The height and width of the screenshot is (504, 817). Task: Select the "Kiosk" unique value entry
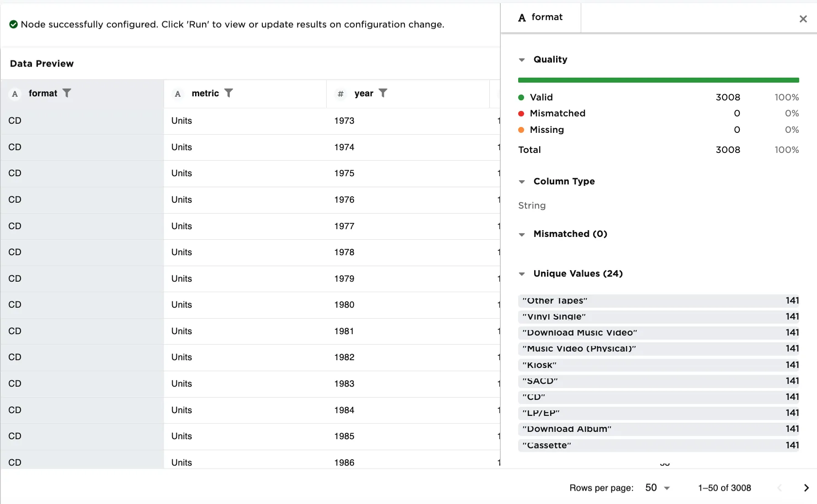point(658,365)
